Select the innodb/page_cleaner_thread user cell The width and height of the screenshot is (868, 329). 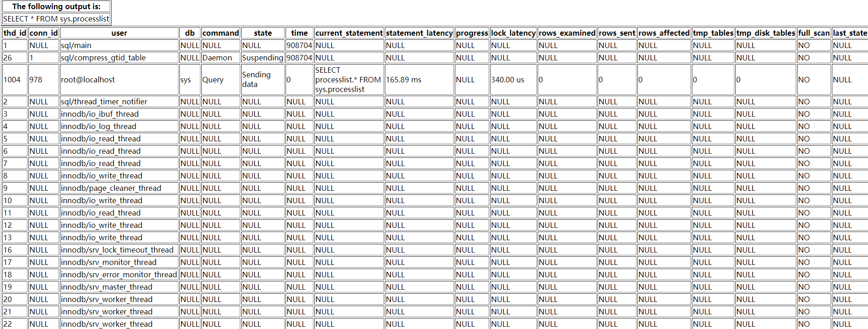point(119,188)
